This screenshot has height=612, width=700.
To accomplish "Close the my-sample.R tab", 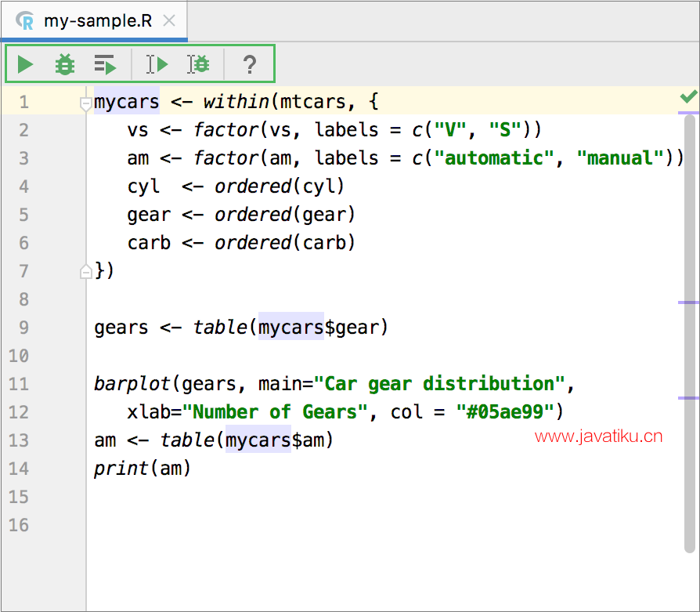I will click(x=168, y=21).
